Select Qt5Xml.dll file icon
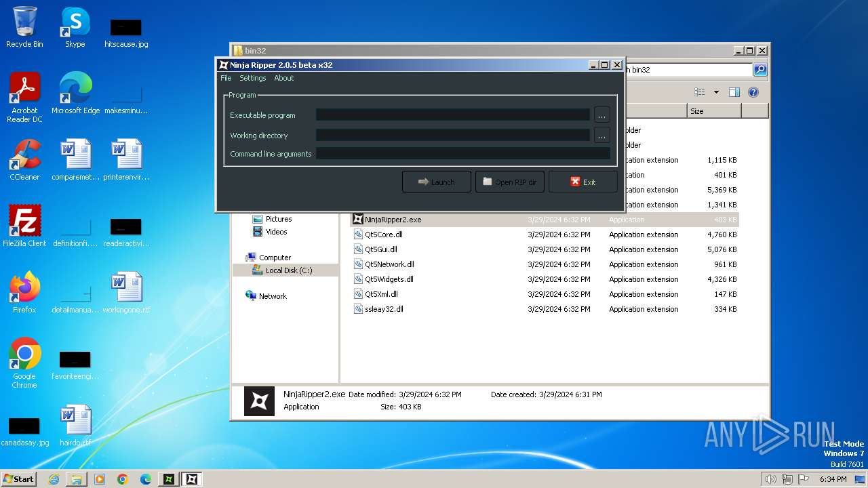Image resolution: width=868 pixels, height=488 pixels. click(x=359, y=294)
